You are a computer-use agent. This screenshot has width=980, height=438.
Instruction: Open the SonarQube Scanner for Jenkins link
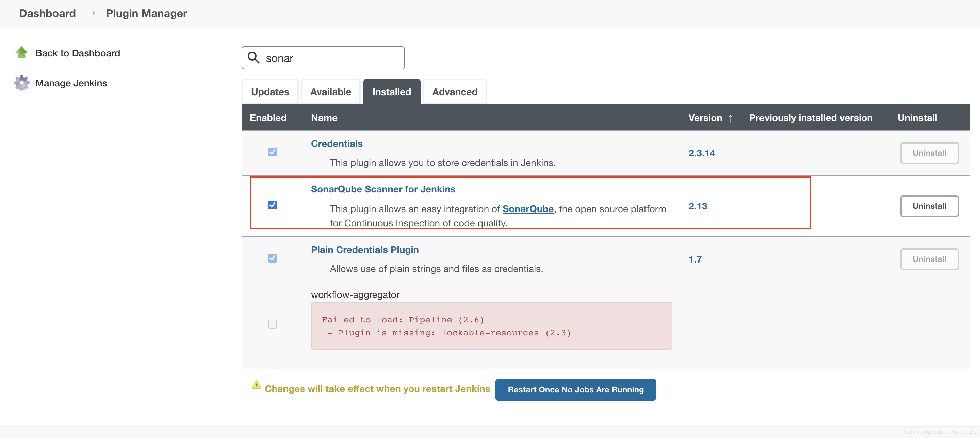[x=383, y=189]
